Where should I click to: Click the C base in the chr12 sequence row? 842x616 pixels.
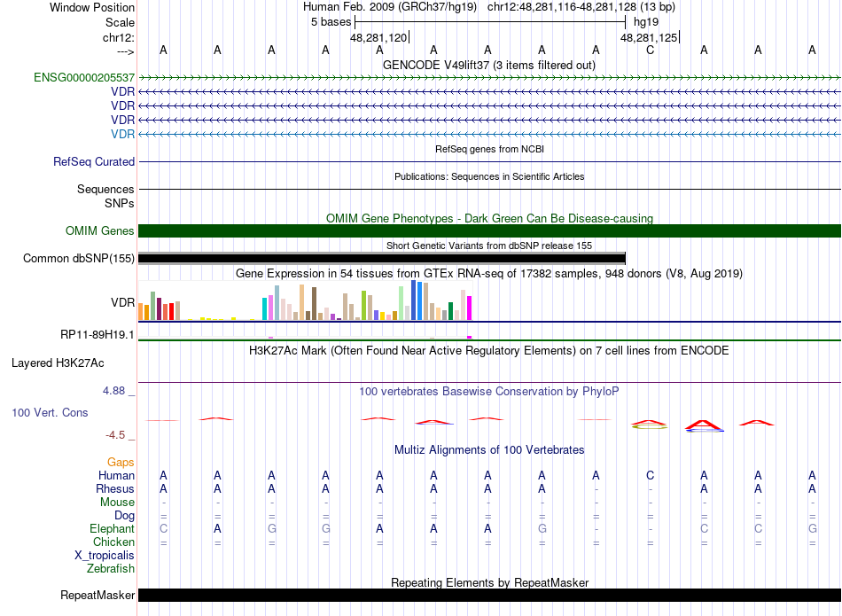pos(650,51)
